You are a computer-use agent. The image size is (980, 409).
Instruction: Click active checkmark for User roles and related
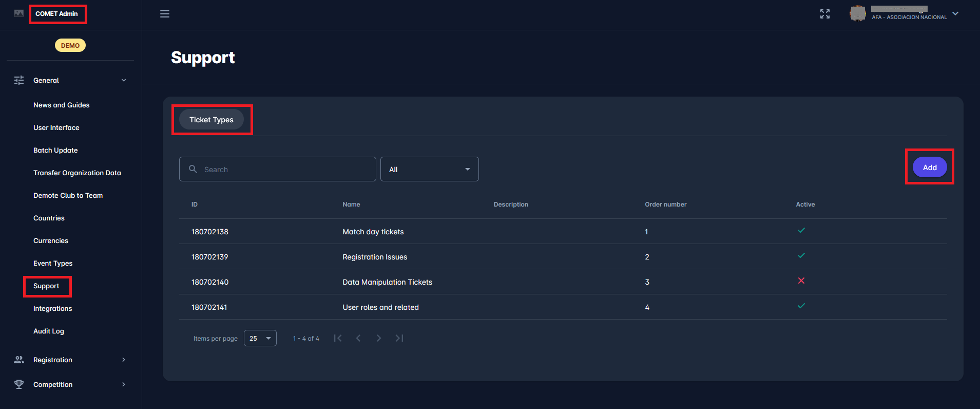click(x=801, y=306)
